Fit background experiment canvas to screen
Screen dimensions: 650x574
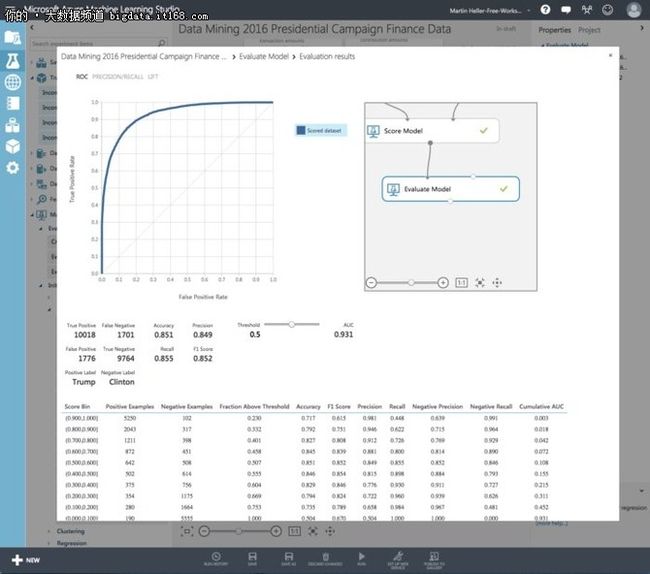(313, 531)
